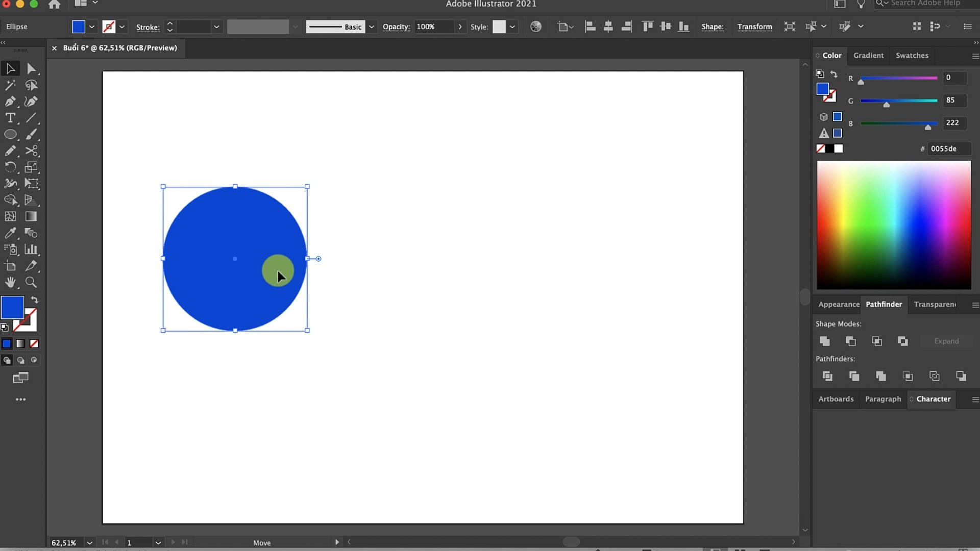Pick the Magic Wand tool
The width and height of the screenshot is (980, 551).
(10, 85)
